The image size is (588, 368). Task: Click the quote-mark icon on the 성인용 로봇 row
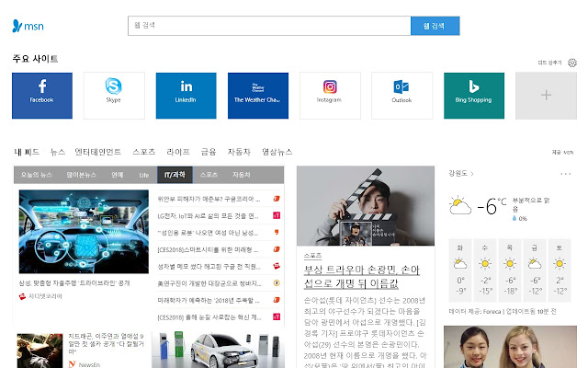(x=277, y=233)
